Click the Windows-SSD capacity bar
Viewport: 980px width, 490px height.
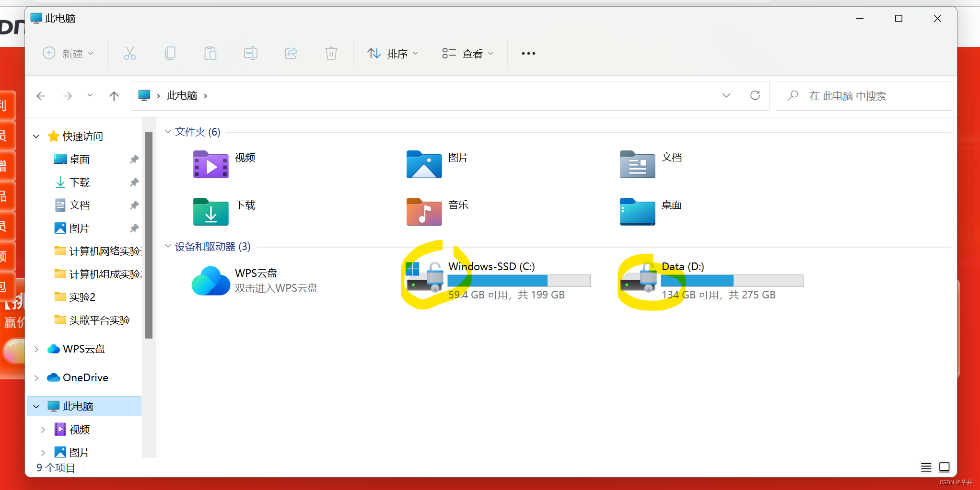tap(518, 280)
